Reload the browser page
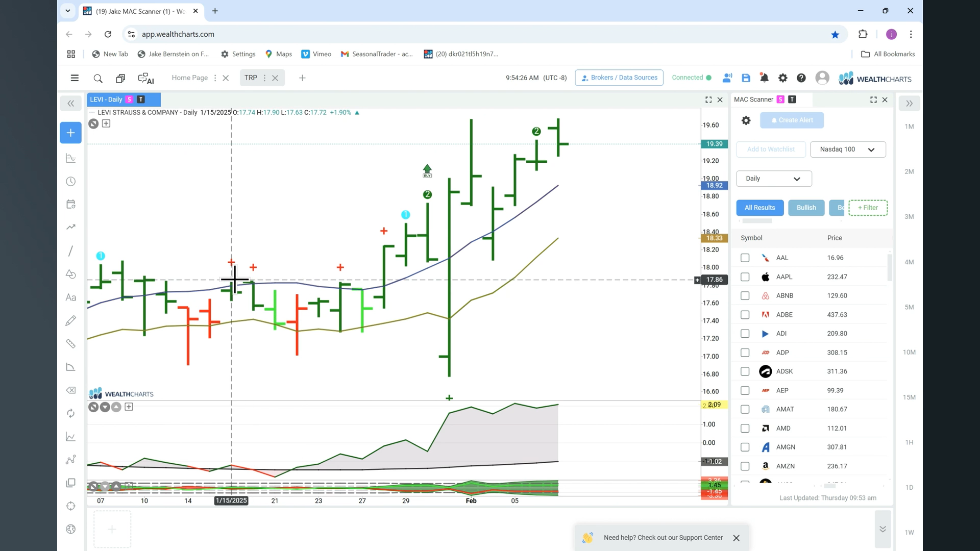Screen dimensions: 980x551 (108, 34)
